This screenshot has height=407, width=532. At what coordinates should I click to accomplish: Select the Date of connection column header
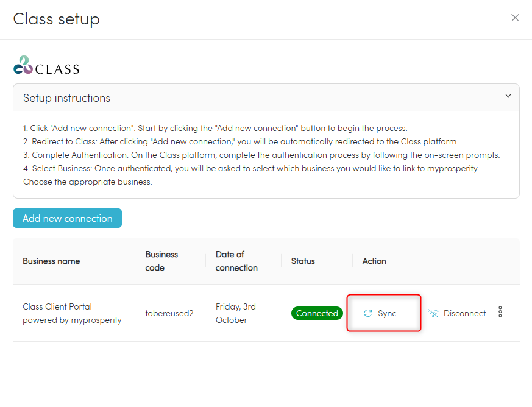tap(236, 261)
